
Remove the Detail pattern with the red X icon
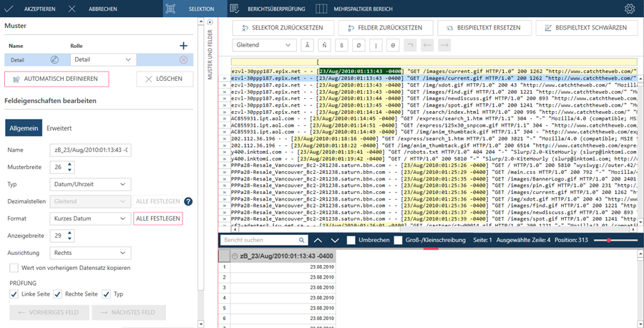pyautogui.click(x=184, y=59)
